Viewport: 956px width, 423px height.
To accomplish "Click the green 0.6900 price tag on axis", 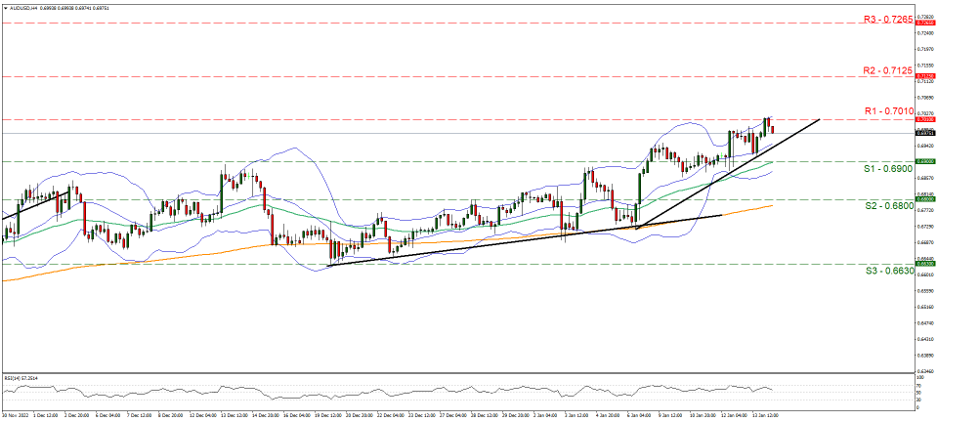I will [927, 162].
